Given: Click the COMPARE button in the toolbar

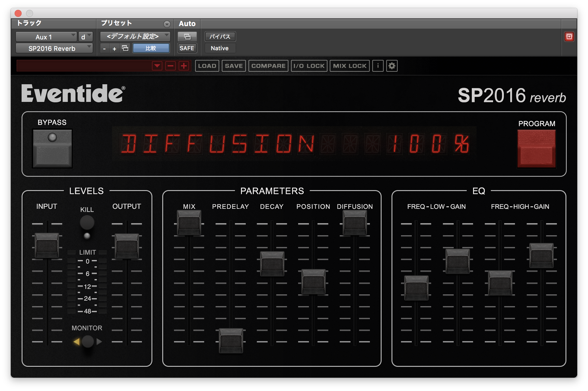Looking at the screenshot, I should pyautogui.click(x=268, y=66).
